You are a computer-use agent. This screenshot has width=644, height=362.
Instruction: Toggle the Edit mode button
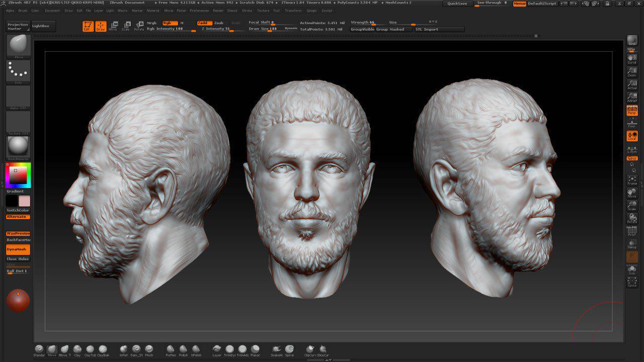pos(88,26)
